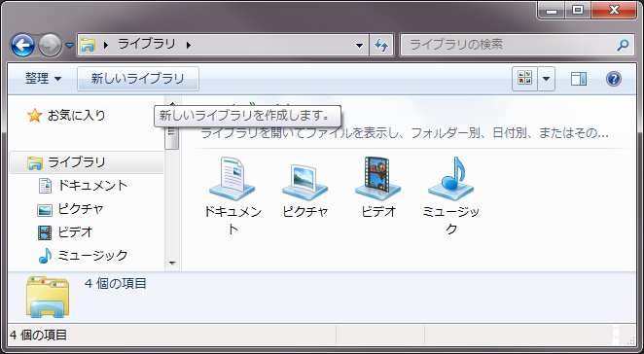Go back with the blue Back arrow
Viewport: 644px width, 354px height.
coord(22,45)
